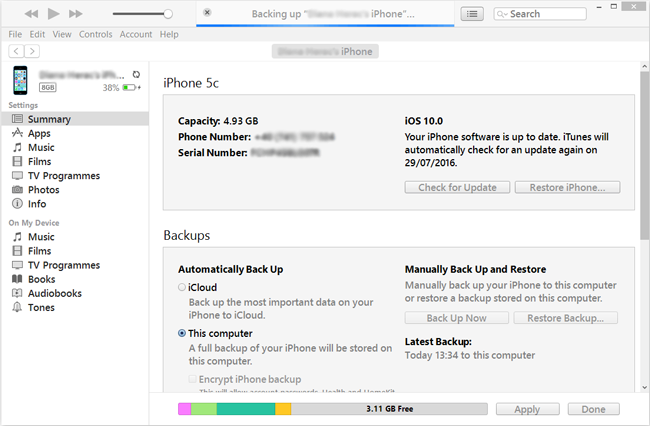
Task: Click the teal storage bar segment
Action: point(246,409)
